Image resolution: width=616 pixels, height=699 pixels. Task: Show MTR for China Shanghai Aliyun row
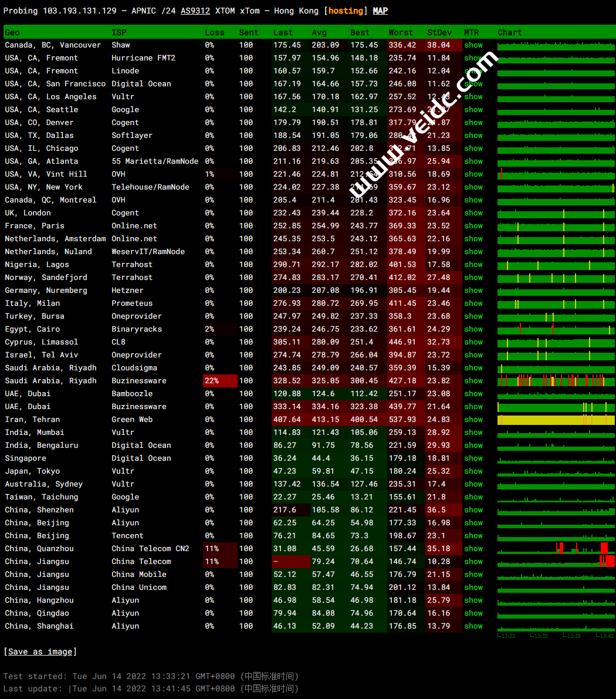pyautogui.click(x=473, y=627)
